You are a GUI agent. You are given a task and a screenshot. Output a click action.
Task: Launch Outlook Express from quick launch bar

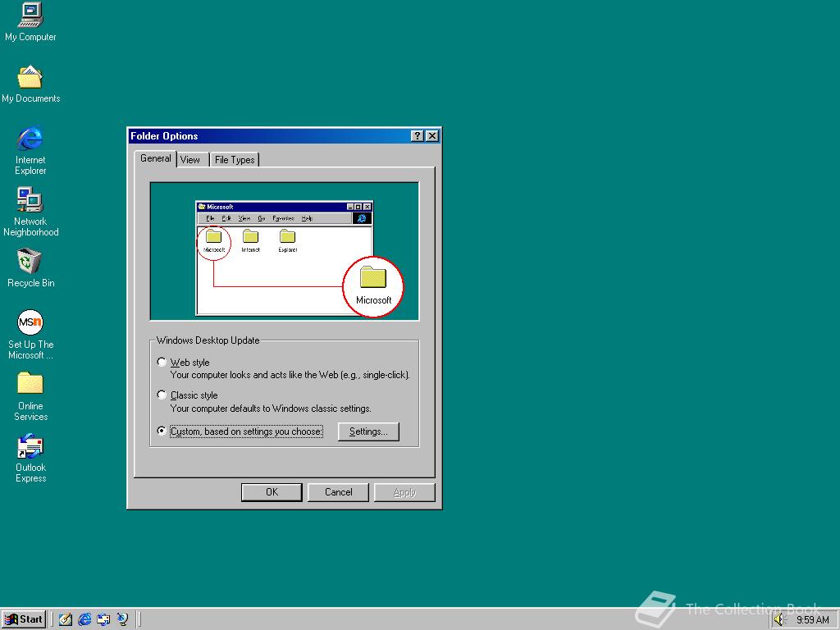pyautogui.click(x=103, y=619)
